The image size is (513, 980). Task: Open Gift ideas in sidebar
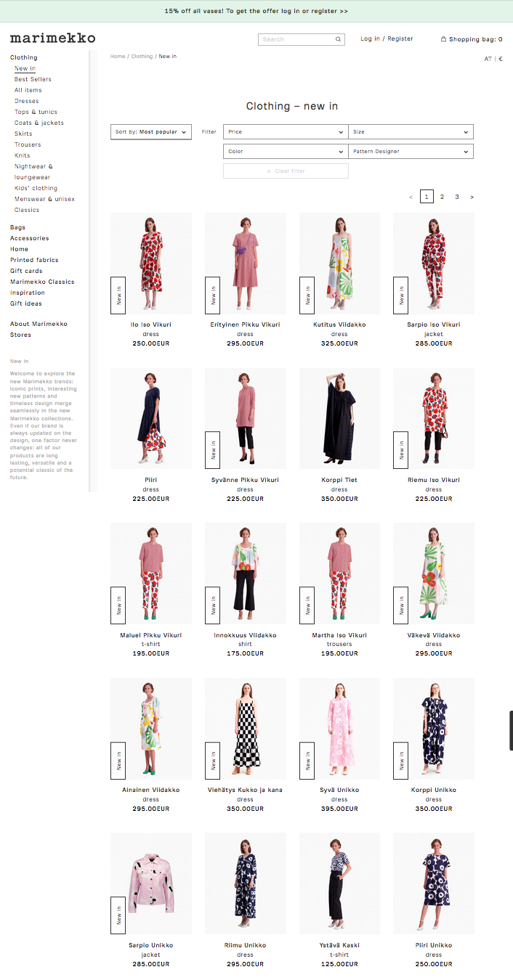point(26,303)
